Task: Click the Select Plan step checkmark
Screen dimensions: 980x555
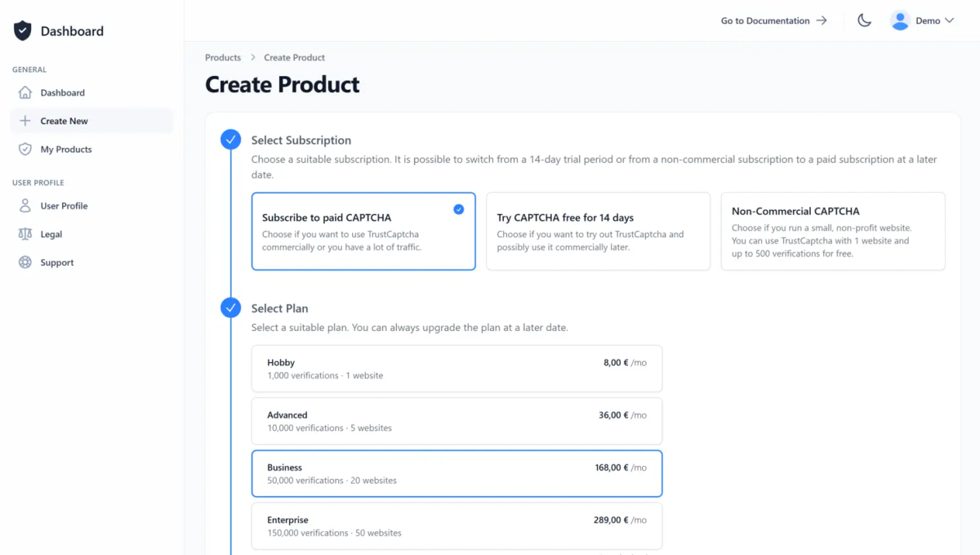Action: pyautogui.click(x=231, y=308)
